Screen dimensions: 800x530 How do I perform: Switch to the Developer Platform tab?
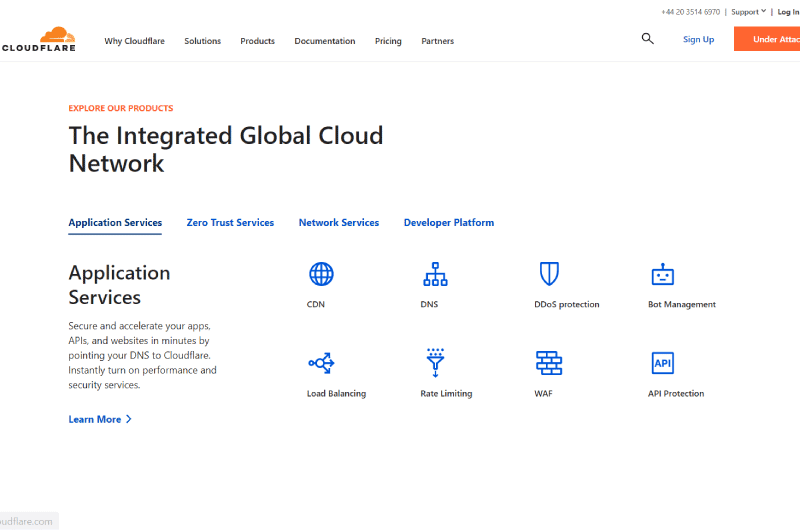[449, 223]
